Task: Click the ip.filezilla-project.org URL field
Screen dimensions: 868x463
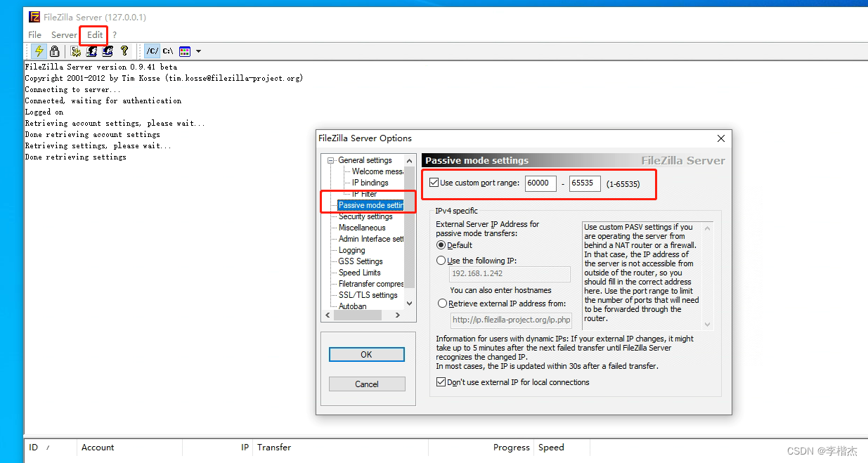Action: [510, 320]
